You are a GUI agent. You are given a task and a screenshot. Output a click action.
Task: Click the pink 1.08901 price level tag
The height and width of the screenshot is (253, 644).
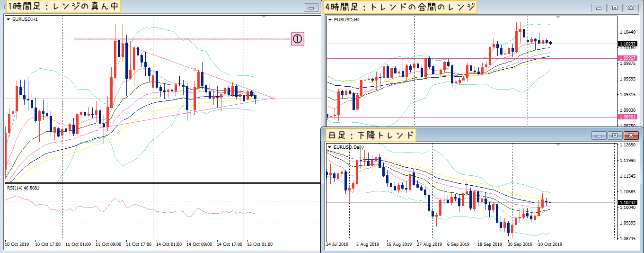coord(627,117)
